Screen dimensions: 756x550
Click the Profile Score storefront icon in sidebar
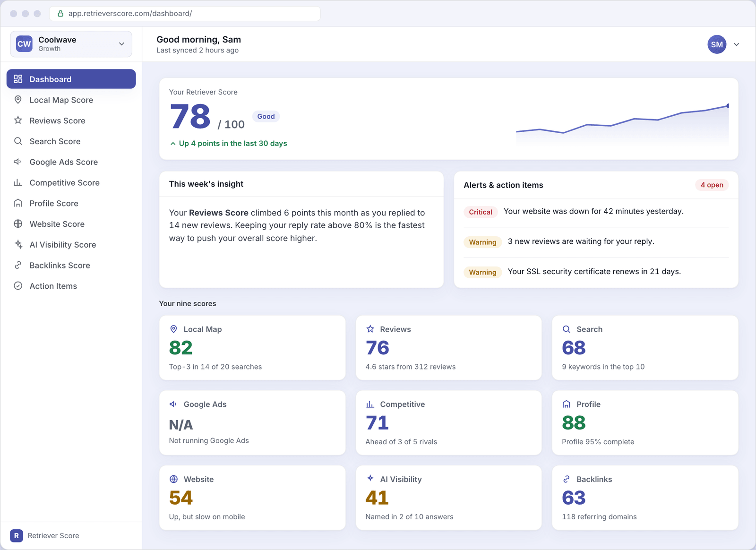[x=18, y=203]
